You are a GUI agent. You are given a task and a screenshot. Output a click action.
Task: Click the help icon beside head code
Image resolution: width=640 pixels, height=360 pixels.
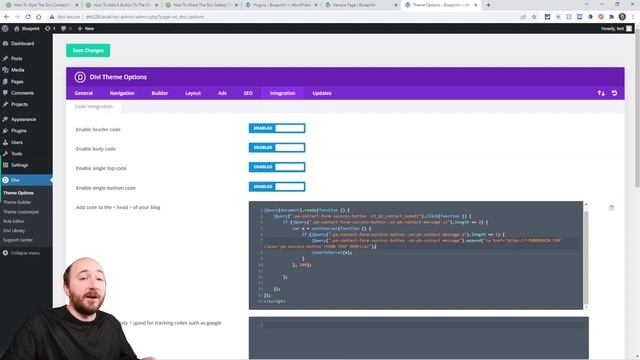click(x=611, y=208)
